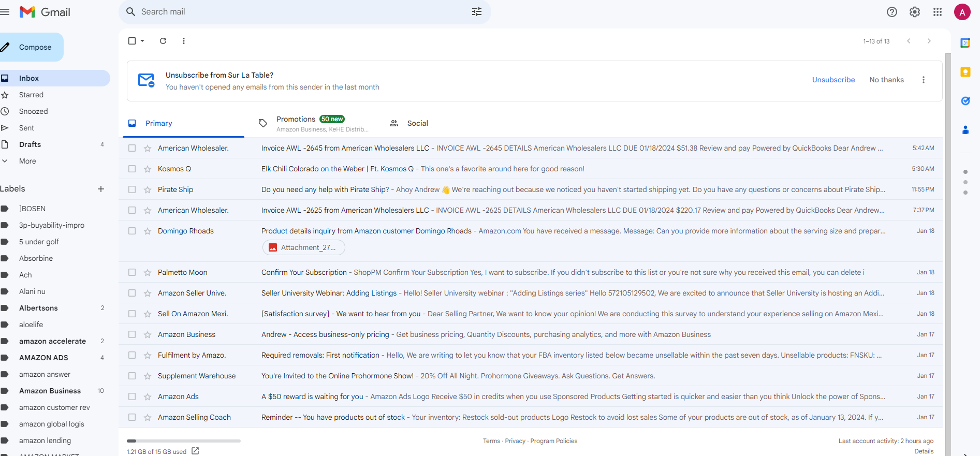Open the AMAZON ADS label
Screen dimensions: 980x456
43,358
